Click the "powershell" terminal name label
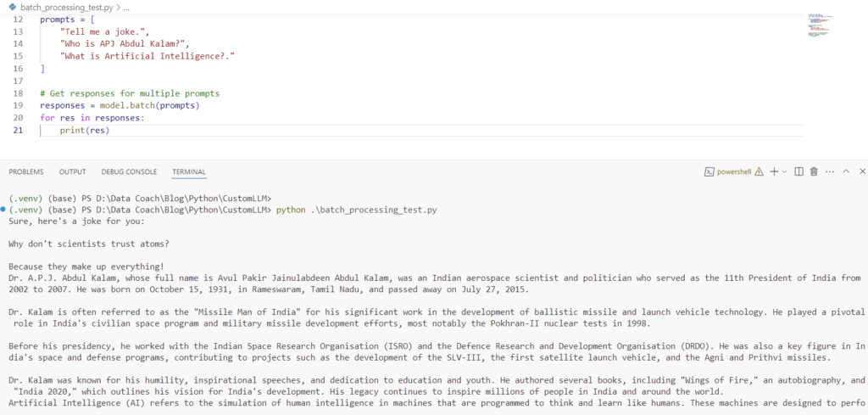The width and height of the screenshot is (868, 415). point(734,171)
